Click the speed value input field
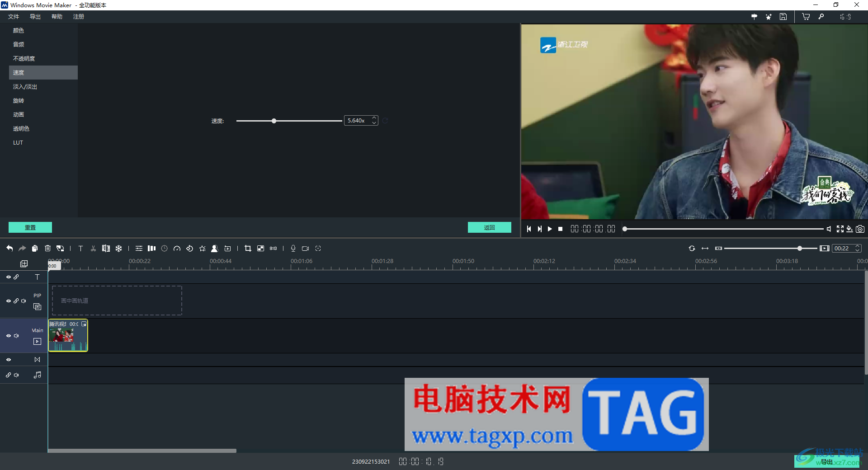 point(358,121)
